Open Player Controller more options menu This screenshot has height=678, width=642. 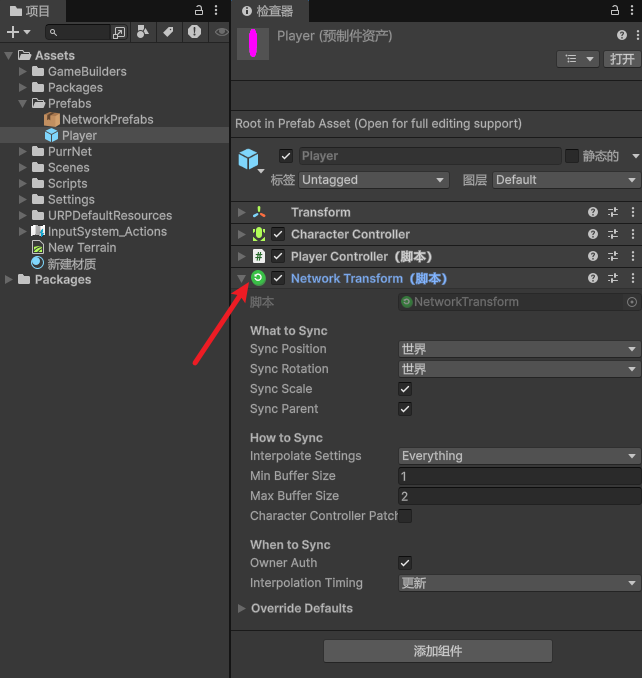pos(633,256)
